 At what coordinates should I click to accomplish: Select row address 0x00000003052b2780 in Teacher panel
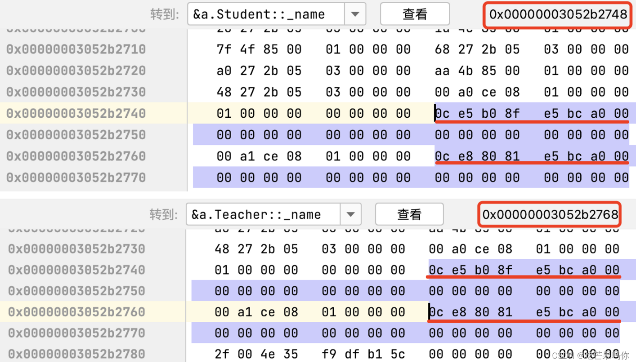[76, 354]
